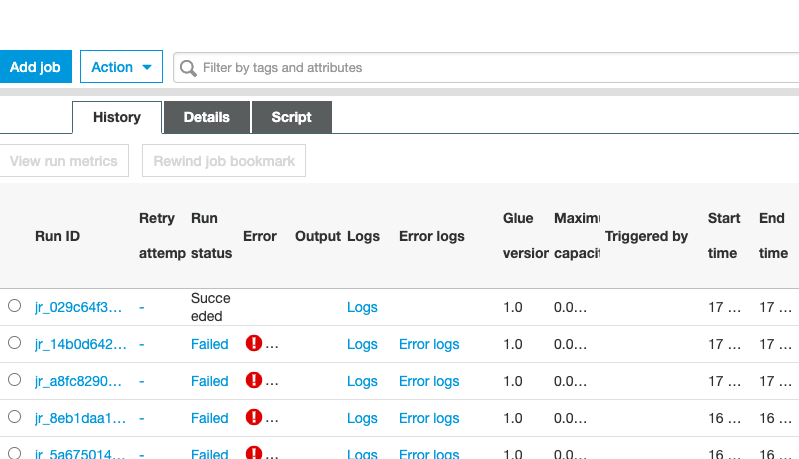799x459 pixels.
Task: Switch to the Details tab
Action: [207, 117]
